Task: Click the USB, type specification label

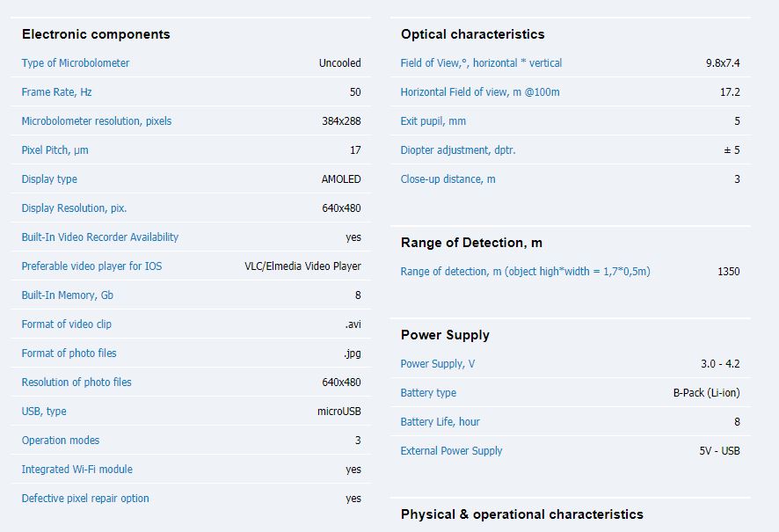Action: 44,412
